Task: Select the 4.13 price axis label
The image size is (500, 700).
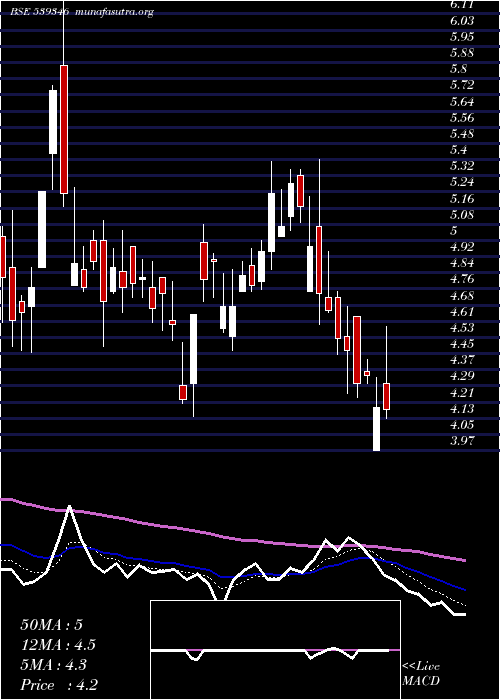Action: tap(462, 409)
